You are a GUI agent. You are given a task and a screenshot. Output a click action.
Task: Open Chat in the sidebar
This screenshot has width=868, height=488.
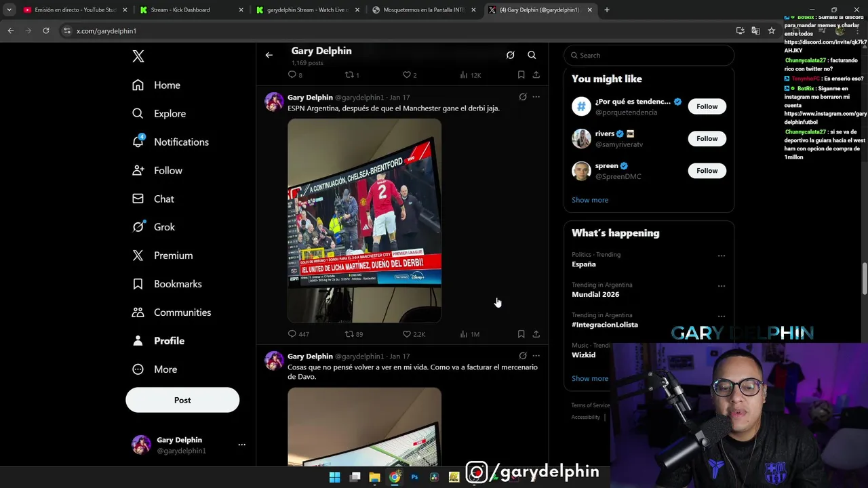point(153,199)
